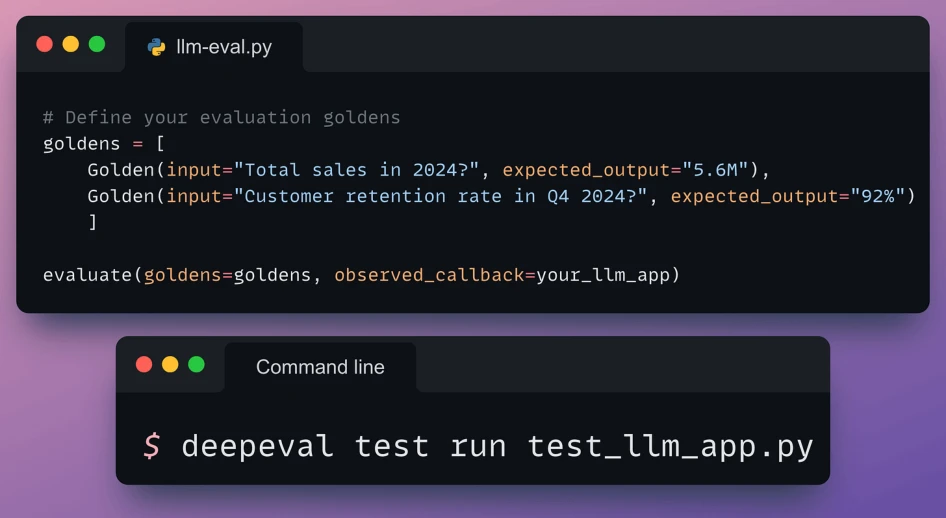Click test_llm_app.py in the terminal command
The height and width of the screenshot is (518, 946).
pos(671,447)
